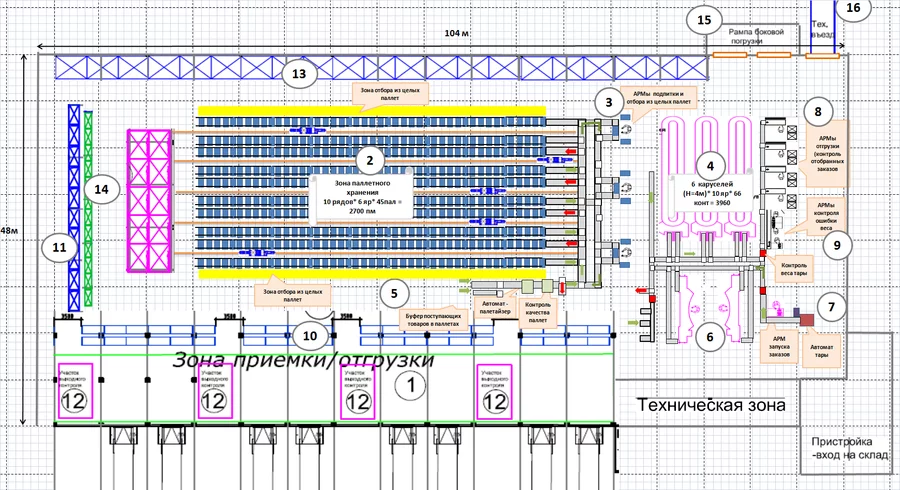The width and height of the screenshot is (900, 490).
Task: Select the 'Контроль качества паллет' callout
Action: pos(538,312)
